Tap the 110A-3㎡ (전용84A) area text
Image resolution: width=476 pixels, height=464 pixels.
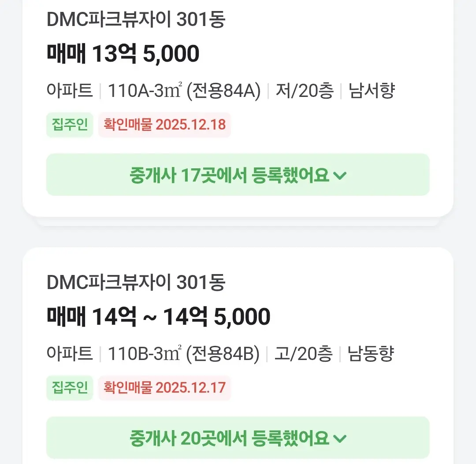[184, 91]
